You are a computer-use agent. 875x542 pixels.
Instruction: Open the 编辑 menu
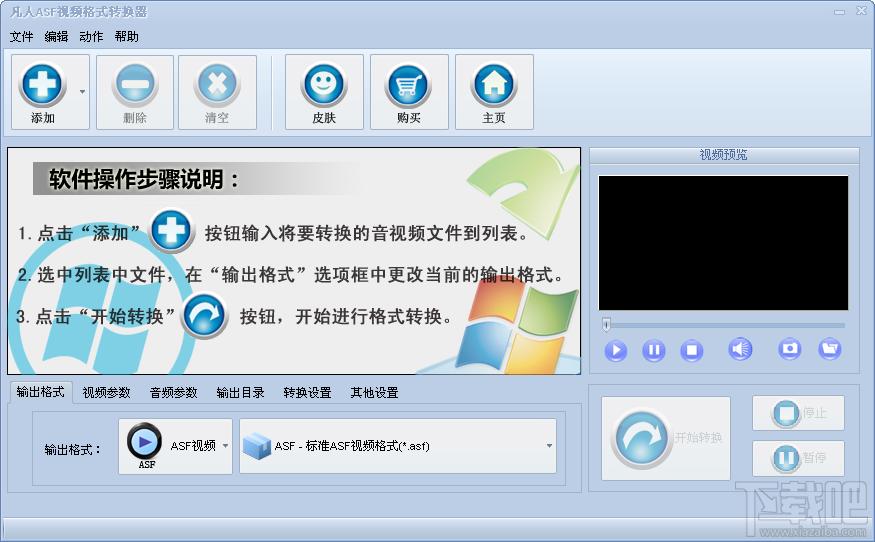pyautogui.click(x=56, y=37)
